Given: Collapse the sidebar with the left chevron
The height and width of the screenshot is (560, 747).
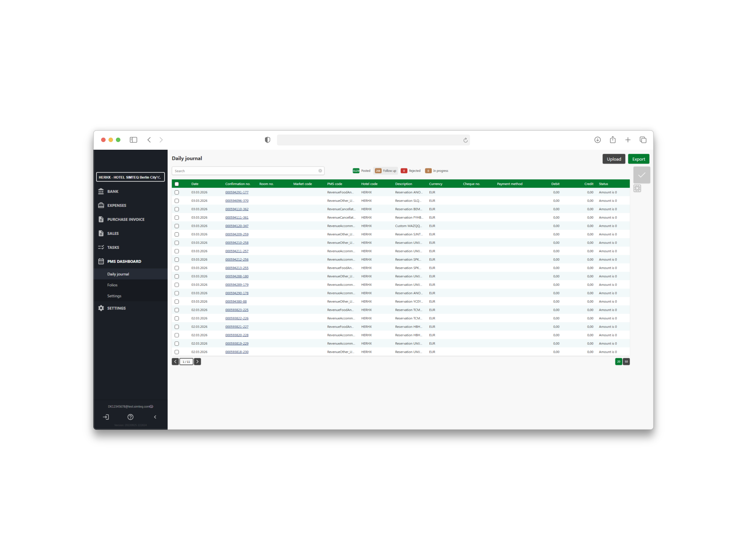Looking at the screenshot, I should click(x=155, y=417).
